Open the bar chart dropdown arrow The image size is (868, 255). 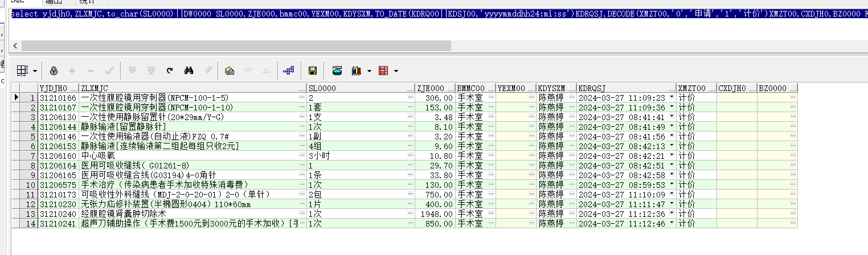point(369,72)
